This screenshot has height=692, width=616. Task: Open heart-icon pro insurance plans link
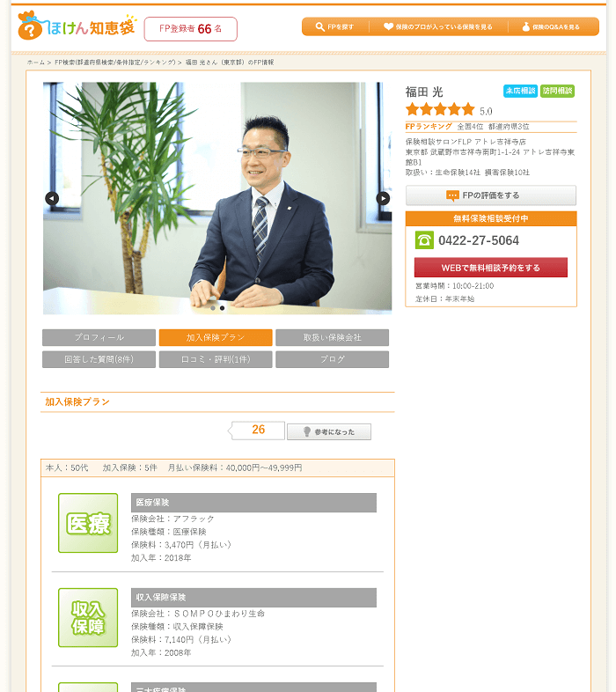438,27
